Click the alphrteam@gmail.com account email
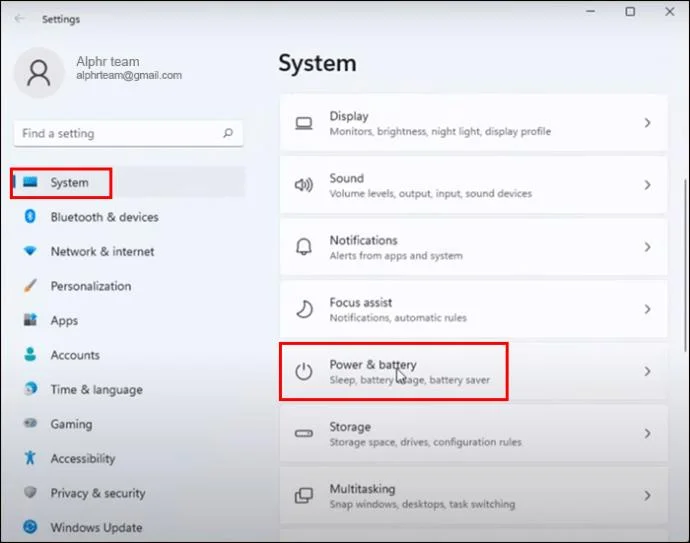Screen dimensions: 690x543 click(x=129, y=75)
